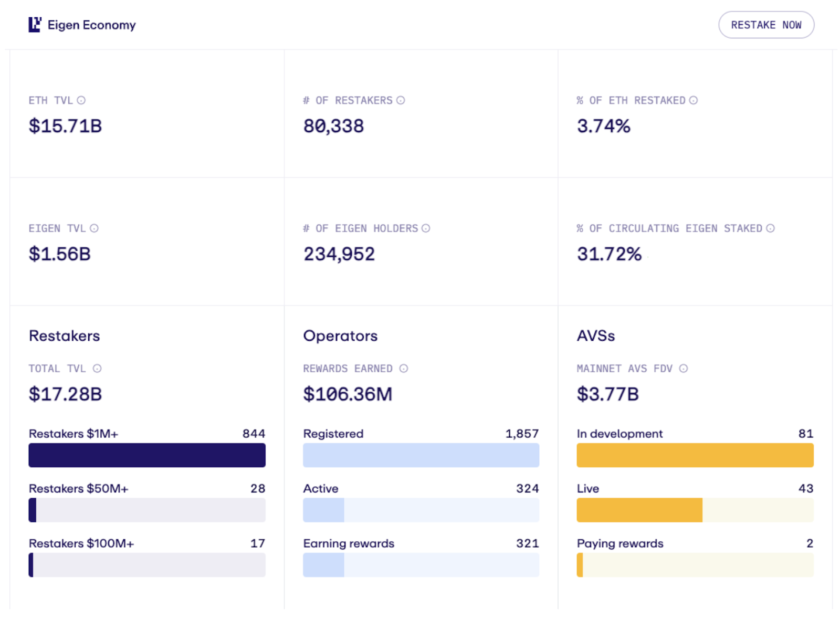Click the 80,338 restakers value

pyautogui.click(x=334, y=126)
